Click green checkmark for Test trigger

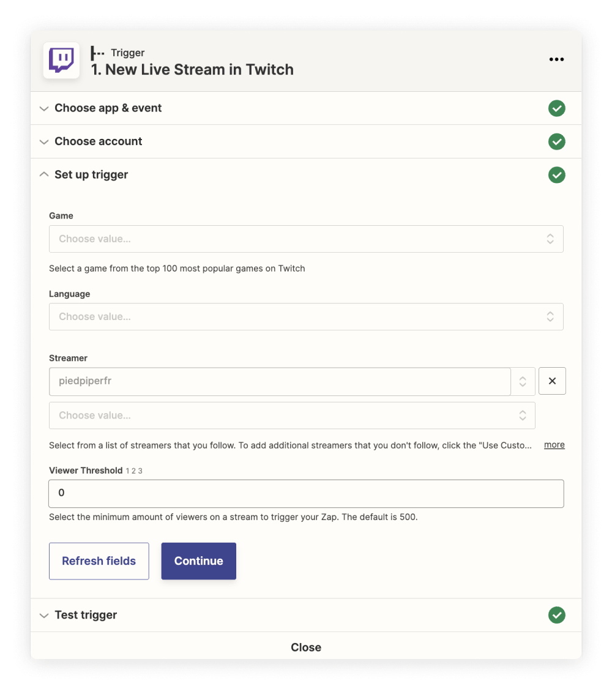(x=557, y=615)
